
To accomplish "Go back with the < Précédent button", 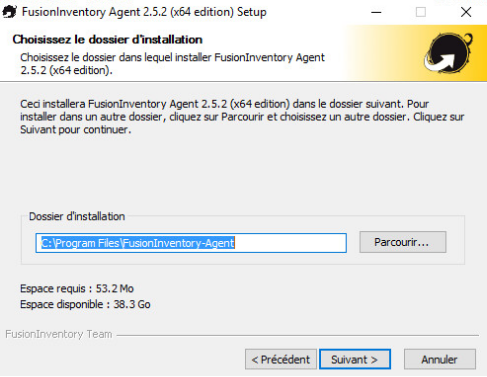I will tap(281, 359).
